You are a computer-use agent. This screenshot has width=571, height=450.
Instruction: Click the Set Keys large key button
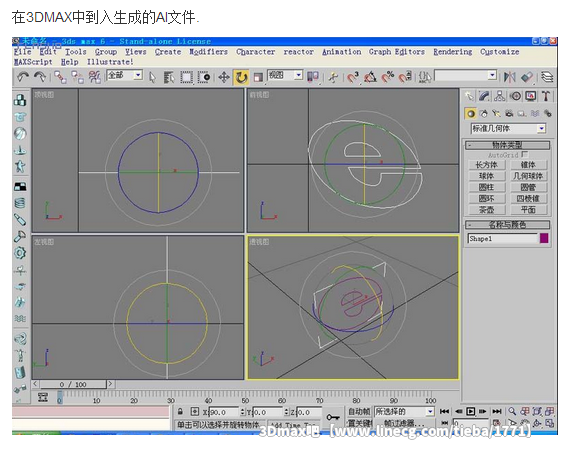333,417
